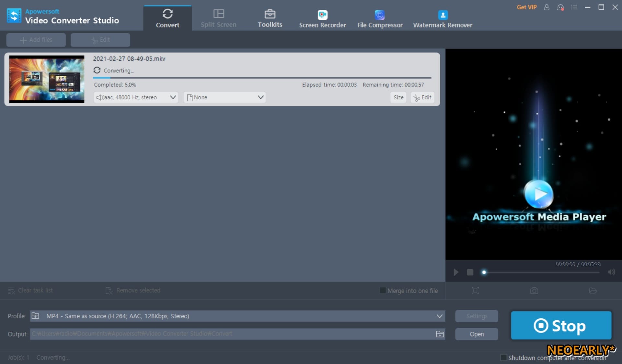
Task: Open the snapshot folder icon in player
Action: point(593,291)
